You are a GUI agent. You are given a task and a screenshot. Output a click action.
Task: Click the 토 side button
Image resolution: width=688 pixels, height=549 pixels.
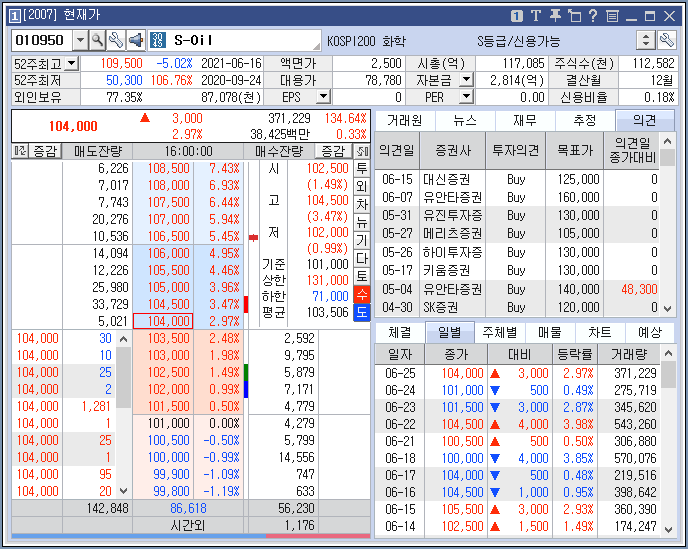[362, 276]
